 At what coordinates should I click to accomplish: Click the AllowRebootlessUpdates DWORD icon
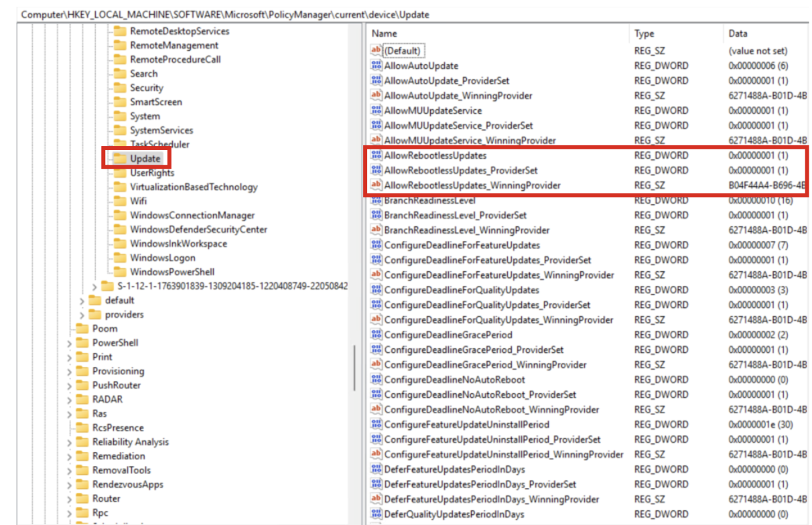[x=377, y=155]
